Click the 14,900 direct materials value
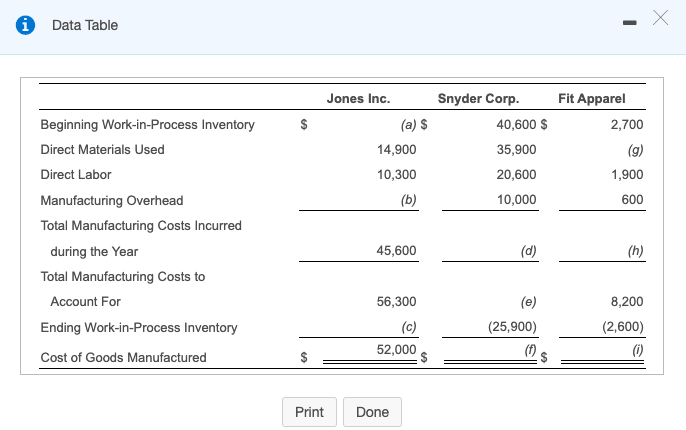Viewport: 686px width, 430px height. point(396,150)
